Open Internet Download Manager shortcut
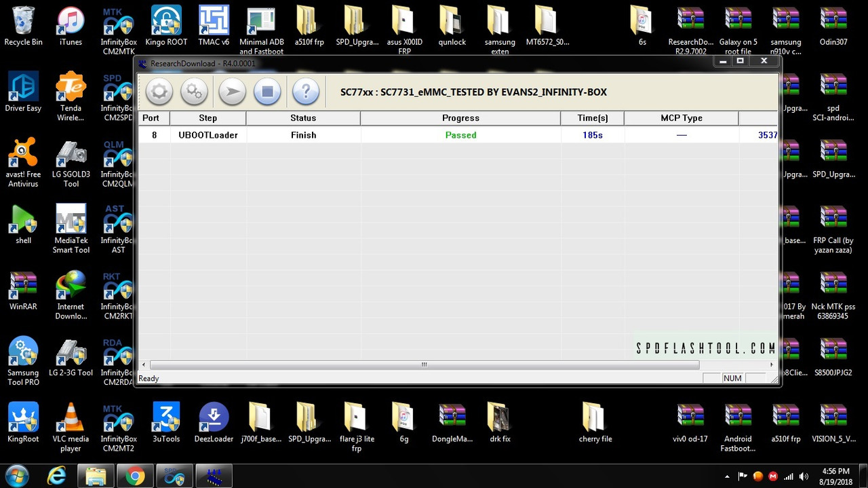Viewport: 868px width, 488px height. click(71, 295)
